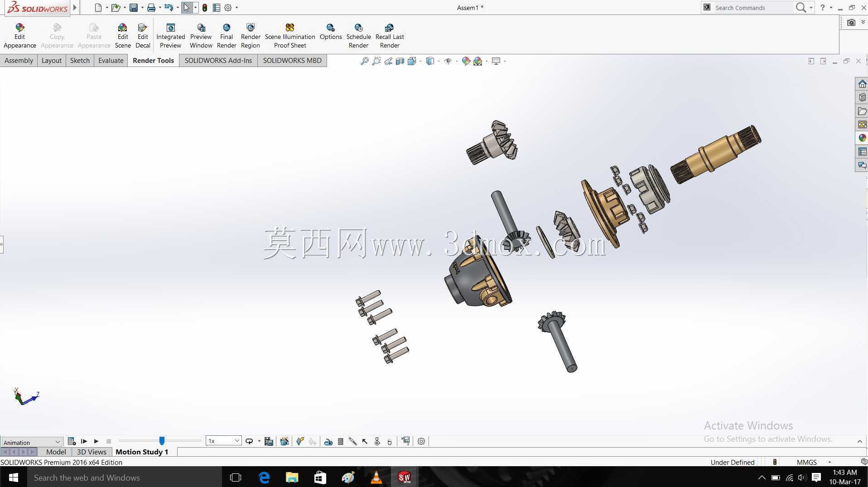
Task: Open File Properties list icon
Action: pos(217,8)
